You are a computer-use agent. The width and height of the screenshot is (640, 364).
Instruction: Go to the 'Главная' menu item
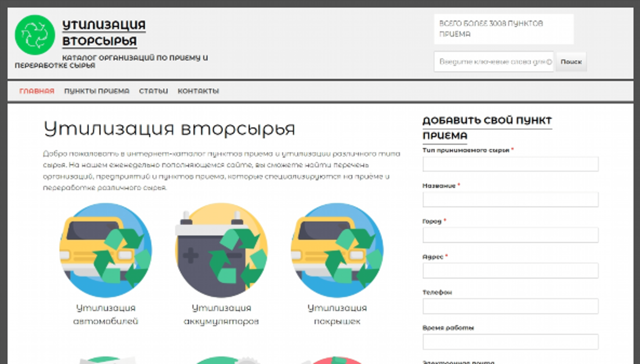[37, 91]
